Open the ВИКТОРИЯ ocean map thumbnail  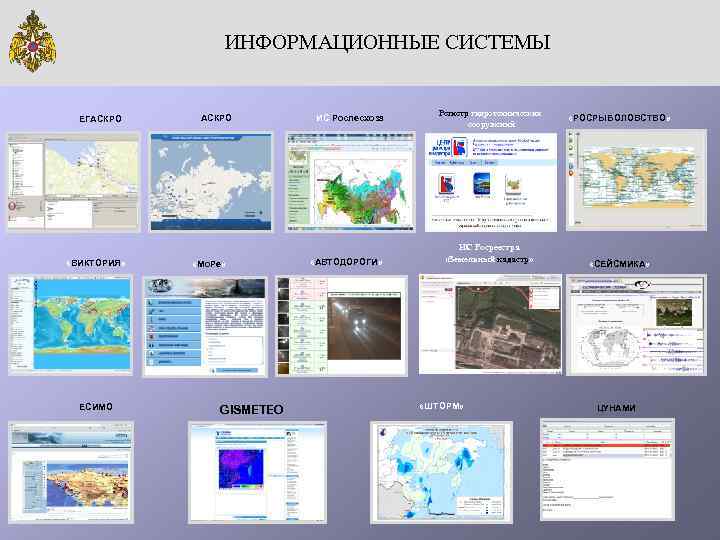click(70, 325)
